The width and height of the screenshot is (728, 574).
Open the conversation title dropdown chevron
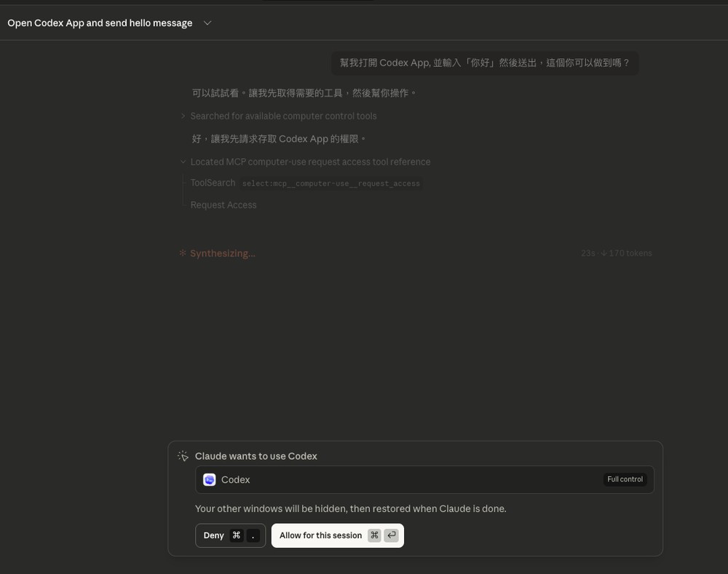pos(207,23)
